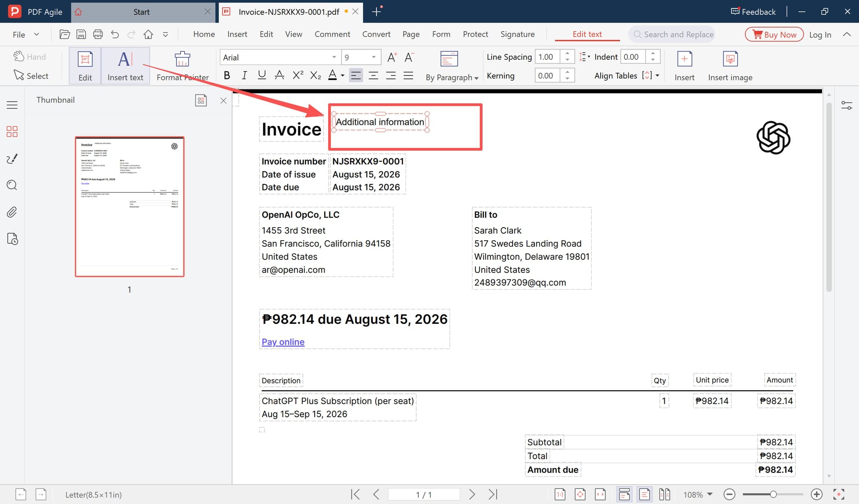This screenshot has height=504, width=859.
Task: Expand the File menu
Action: point(26,35)
